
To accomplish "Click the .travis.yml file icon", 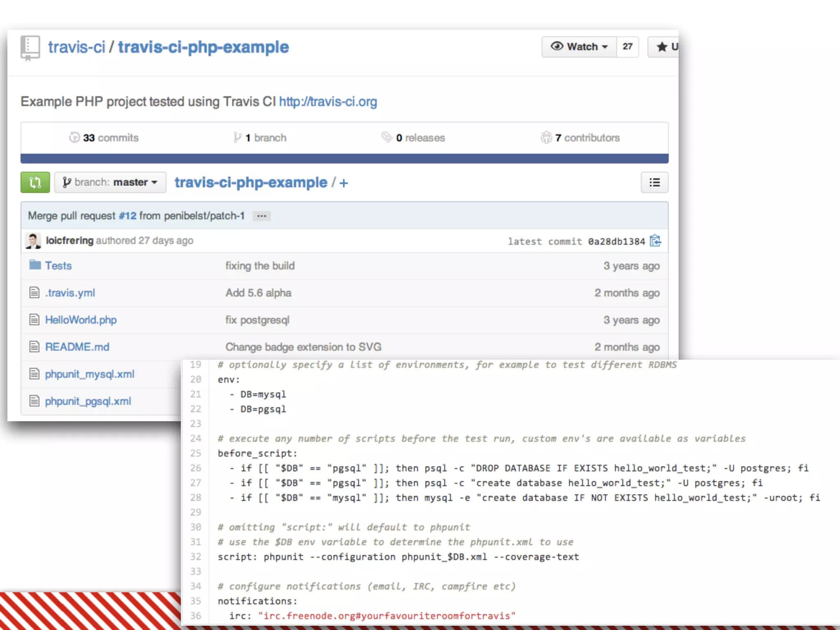I will [x=34, y=292].
